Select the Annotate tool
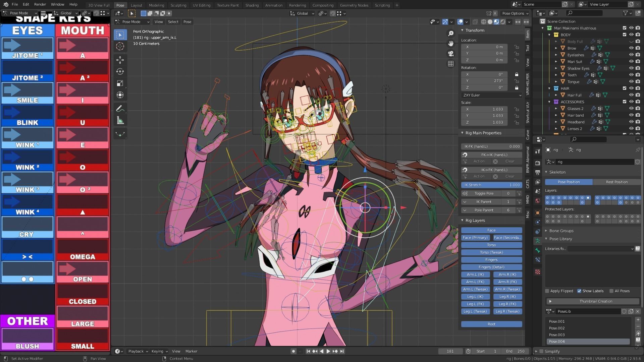The width and height of the screenshot is (644, 362). 120,109
